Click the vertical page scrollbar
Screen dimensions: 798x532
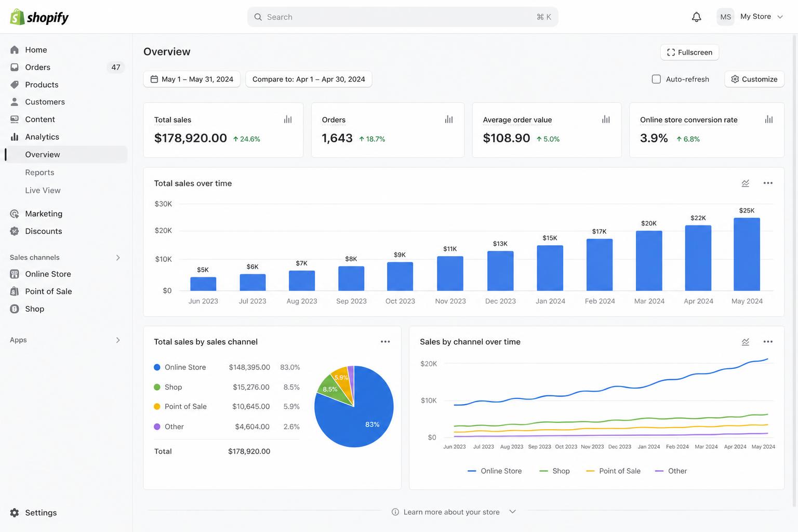(x=795, y=270)
